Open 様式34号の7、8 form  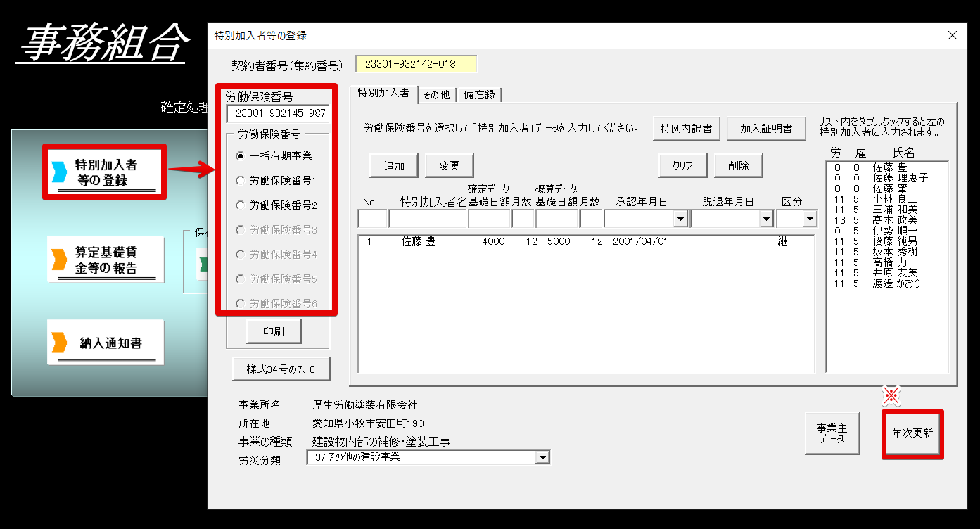point(281,369)
